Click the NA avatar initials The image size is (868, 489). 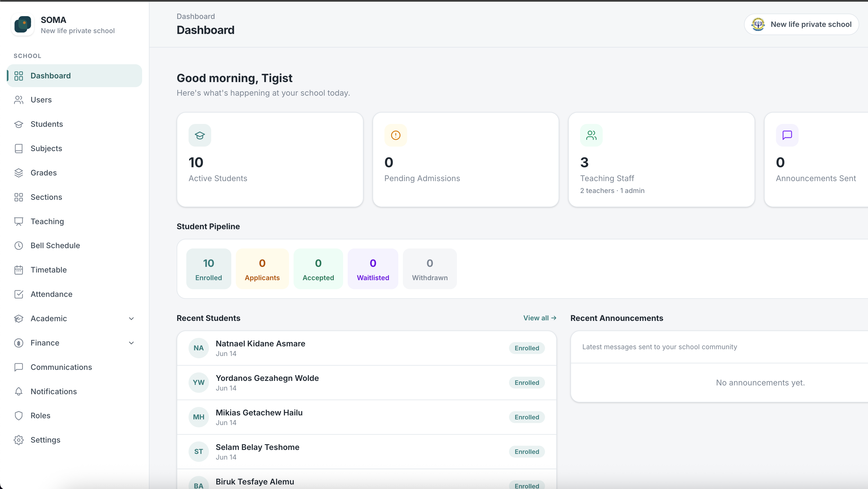[x=198, y=348]
